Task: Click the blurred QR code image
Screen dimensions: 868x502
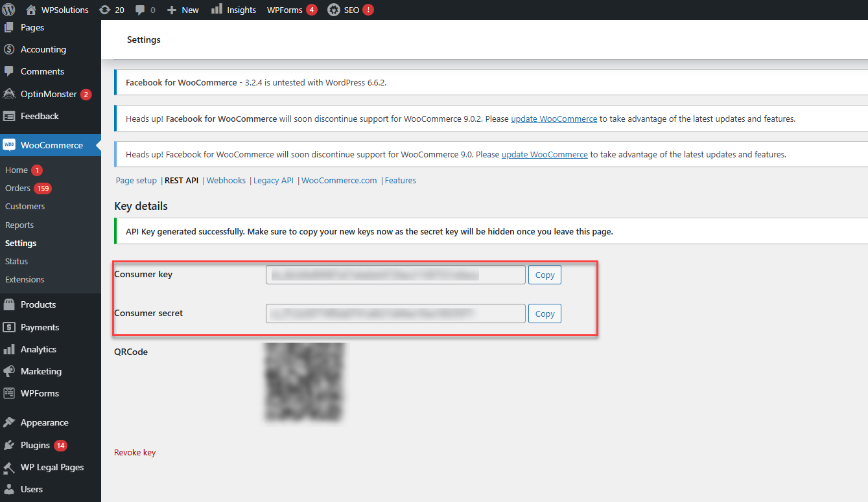Action: click(306, 382)
